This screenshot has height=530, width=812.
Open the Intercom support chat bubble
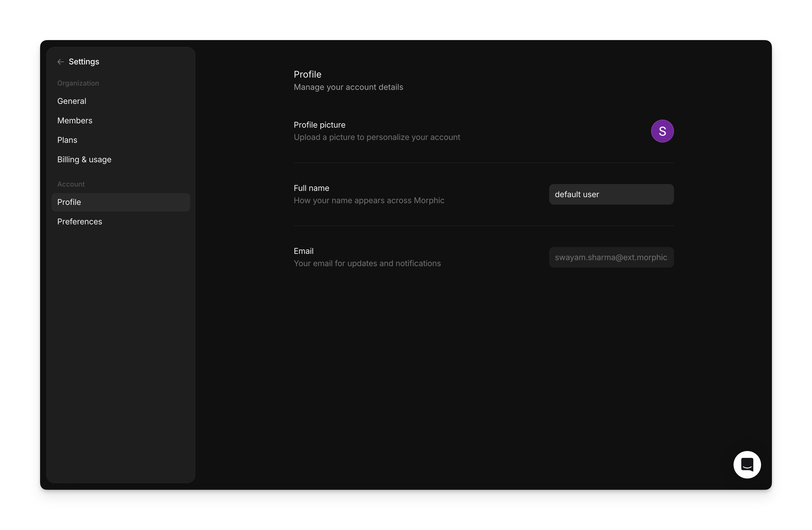(x=747, y=464)
